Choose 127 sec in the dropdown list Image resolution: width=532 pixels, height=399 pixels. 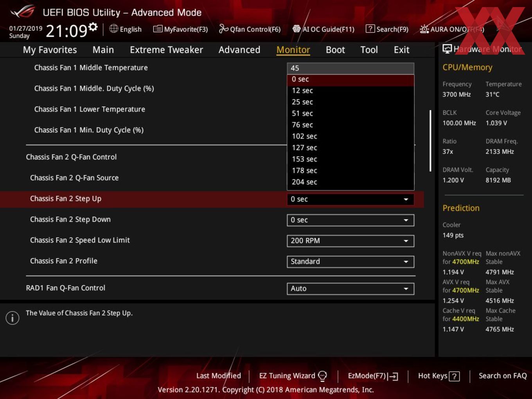(350, 148)
